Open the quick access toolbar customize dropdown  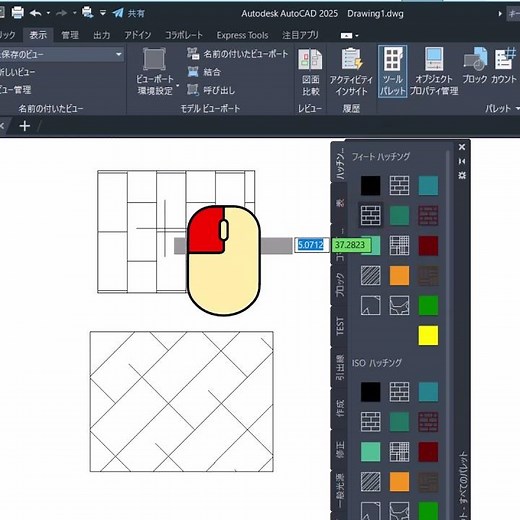103,13
